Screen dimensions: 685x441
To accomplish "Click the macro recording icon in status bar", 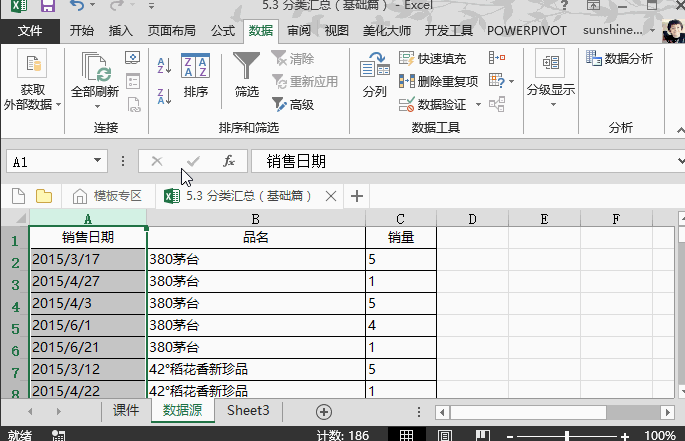I will pos(59,435).
